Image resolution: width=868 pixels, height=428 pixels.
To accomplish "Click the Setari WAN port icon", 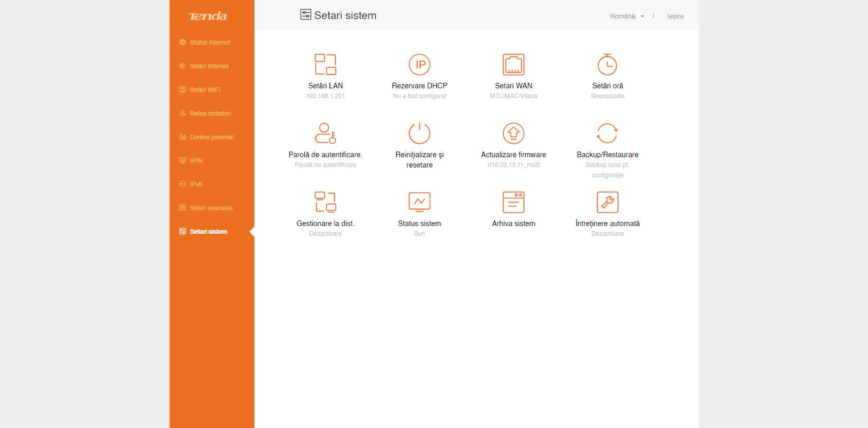I will coord(513,65).
